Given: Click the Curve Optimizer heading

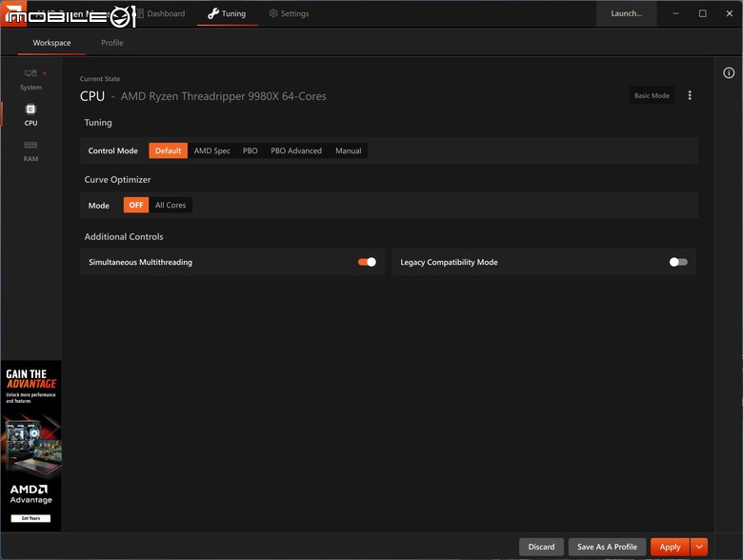Looking at the screenshot, I should [117, 180].
